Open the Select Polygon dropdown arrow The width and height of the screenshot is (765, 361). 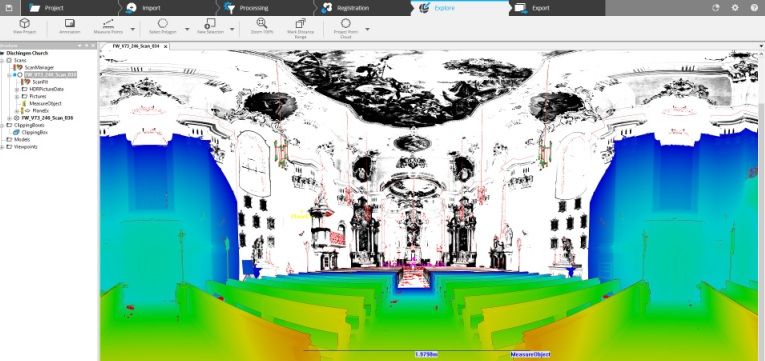tap(187, 29)
